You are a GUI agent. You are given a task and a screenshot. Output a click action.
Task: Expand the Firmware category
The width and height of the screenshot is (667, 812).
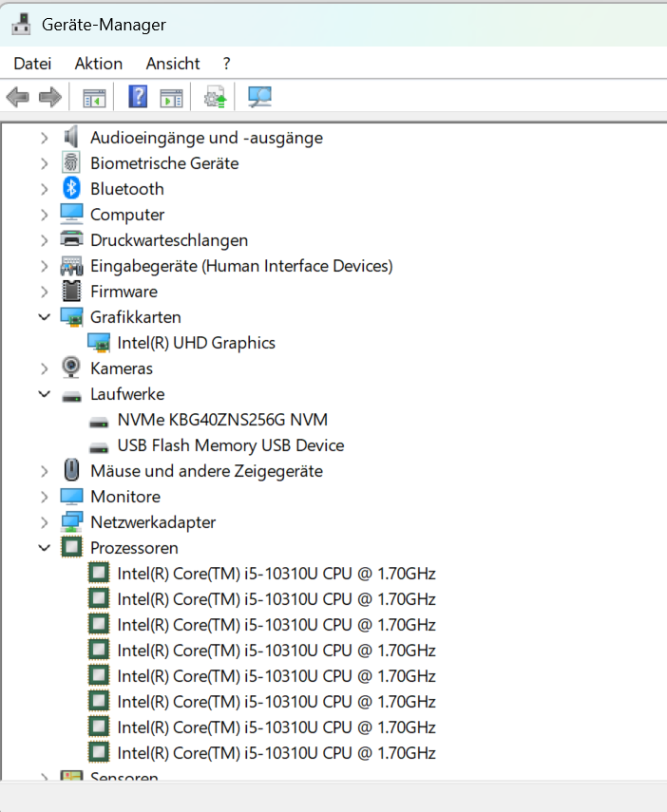pos(45,292)
